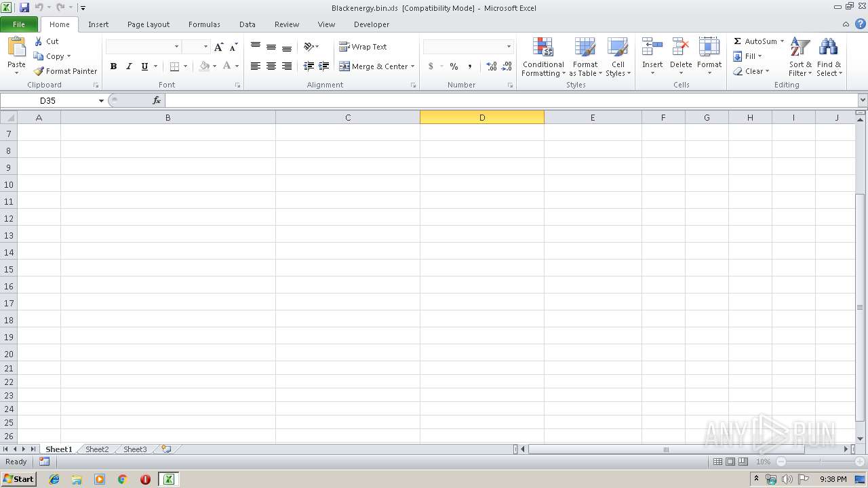Switch to the Formulas tab
The width and height of the screenshot is (868, 488).
click(x=204, y=24)
